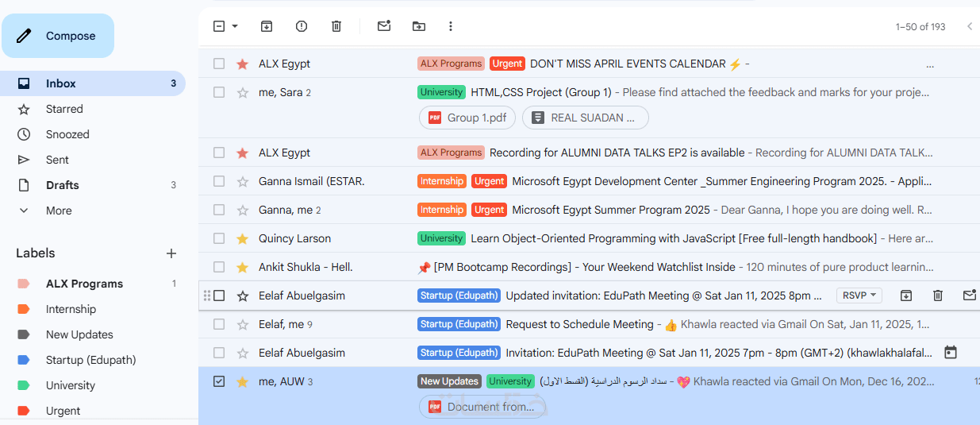Open the toolbar three-dot more menu
The image size is (980, 425).
click(x=451, y=26)
